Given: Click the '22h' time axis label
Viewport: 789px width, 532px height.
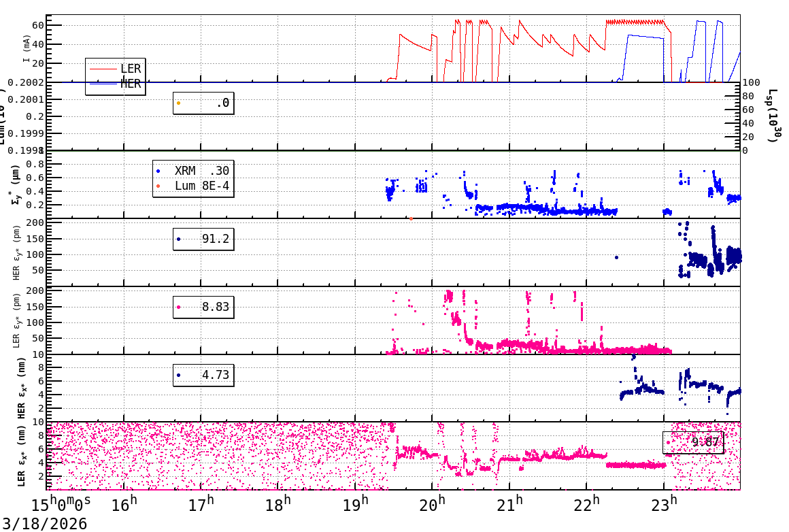Looking at the screenshot, I should (587, 505).
